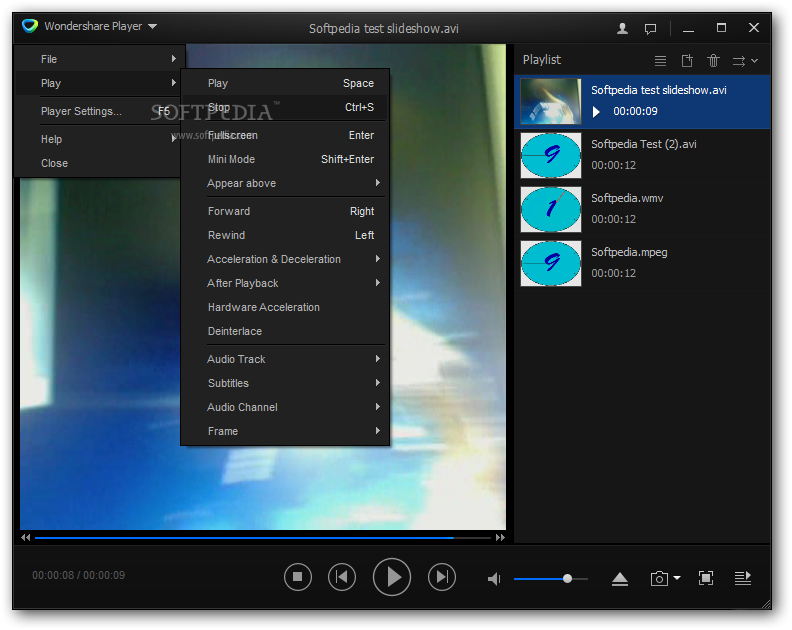Screen dimensions: 792x630
Task: Click the playlist list view icon
Action: coord(660,61)
